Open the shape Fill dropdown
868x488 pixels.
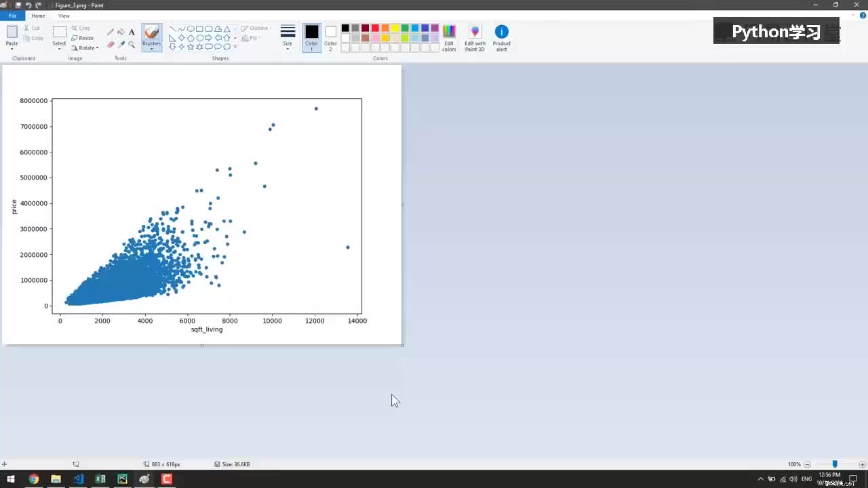(x=252, y=39)
